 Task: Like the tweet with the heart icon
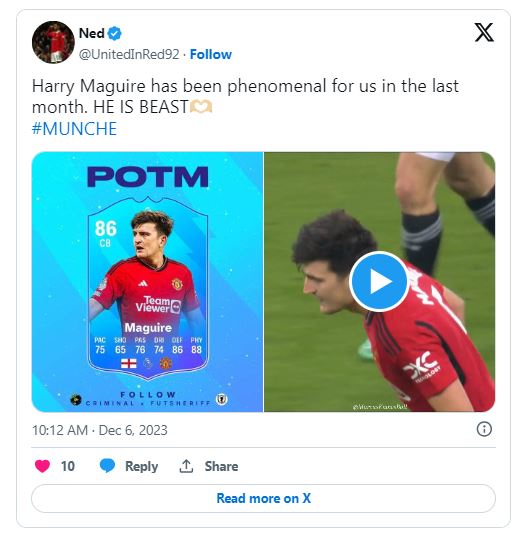42,466
